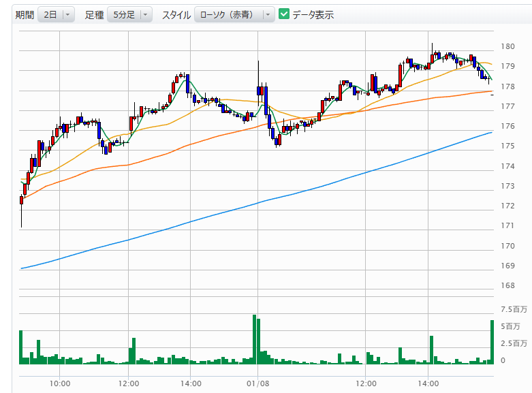The height and width of the screenshot is (393, 532).
Task: Click the 180 price axis label
Action: pyautogui.click(x=507, y=46)
